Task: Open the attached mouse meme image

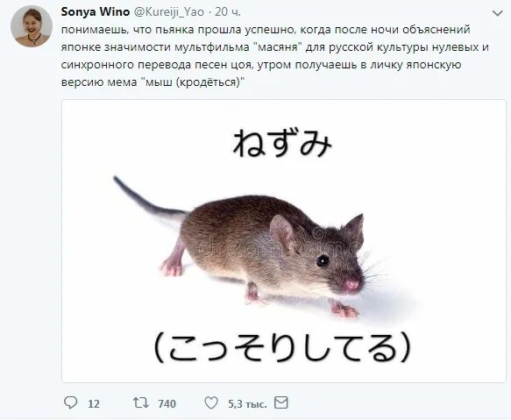Action: [283, 241]
